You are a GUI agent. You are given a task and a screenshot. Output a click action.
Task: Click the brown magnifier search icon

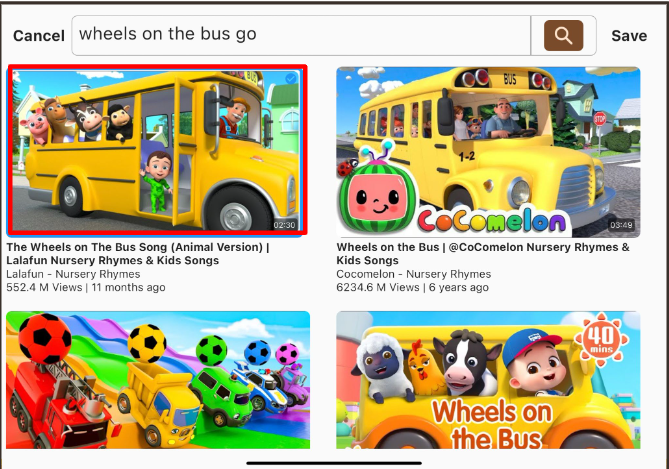[x=563, y=35]
